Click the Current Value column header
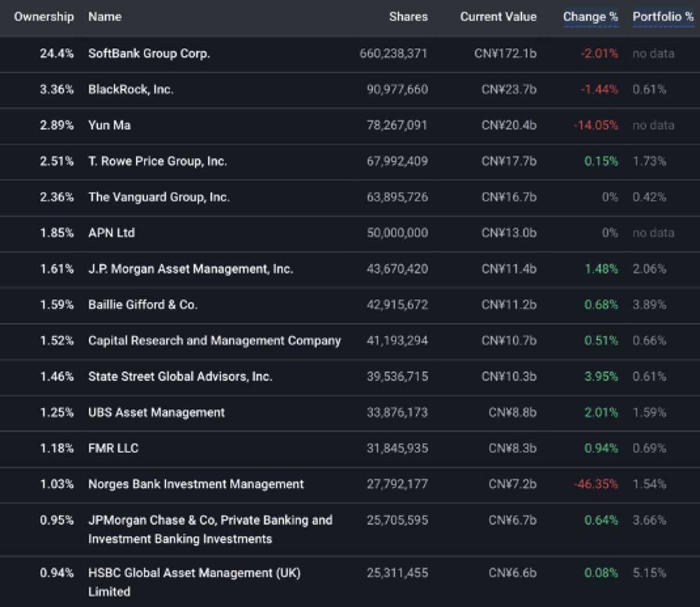Screen dimensions: 700x607 pos(498,17)
